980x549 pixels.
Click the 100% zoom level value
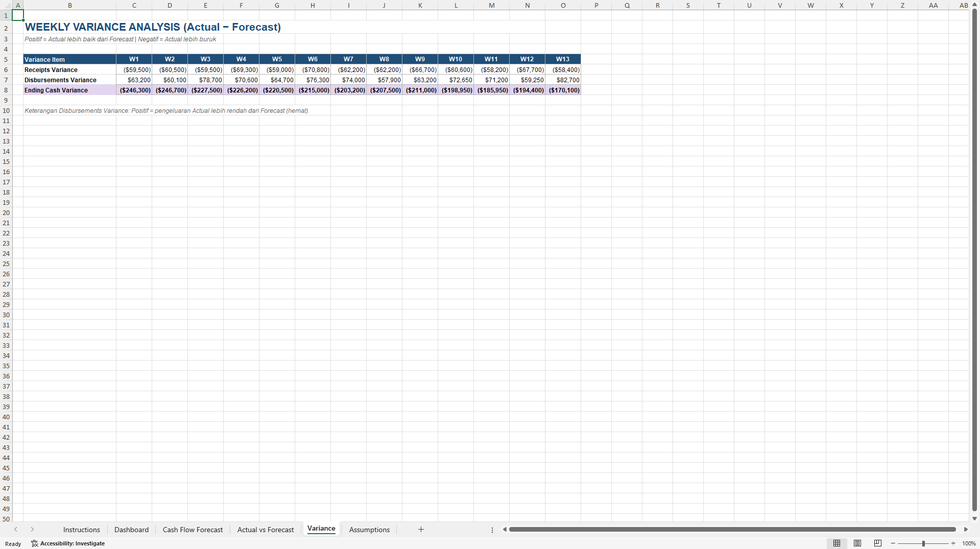(969, 543)
